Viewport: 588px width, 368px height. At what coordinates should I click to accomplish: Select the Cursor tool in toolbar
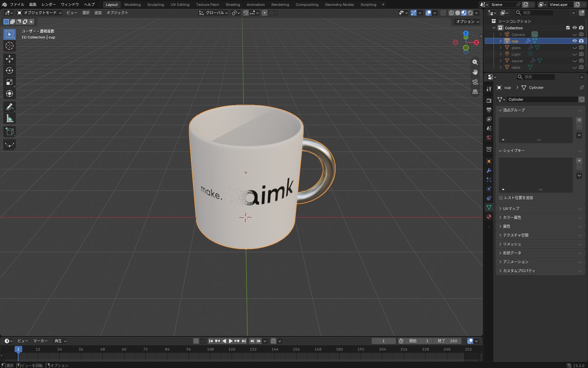coord(10,46)
